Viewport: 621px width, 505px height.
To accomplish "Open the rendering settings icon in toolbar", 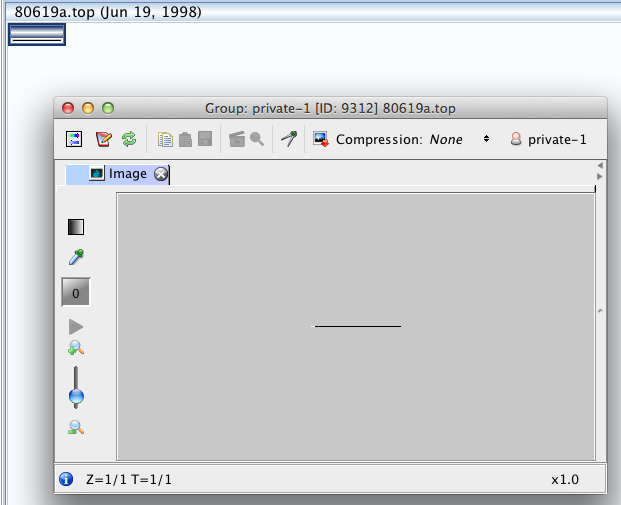I will coord(74,139).
